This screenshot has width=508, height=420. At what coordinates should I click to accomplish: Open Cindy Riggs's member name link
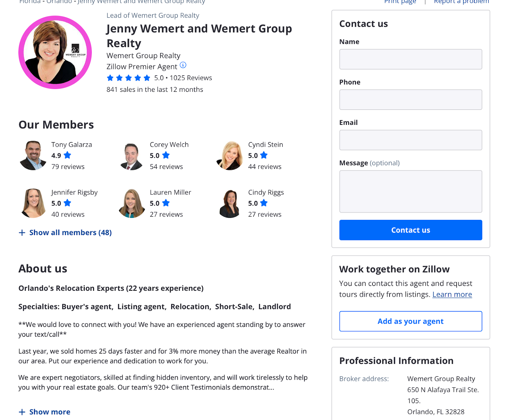tap(266, 193)
